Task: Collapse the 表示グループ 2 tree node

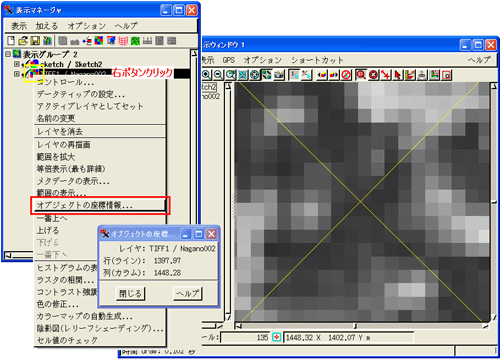Action: click(8, 54)
